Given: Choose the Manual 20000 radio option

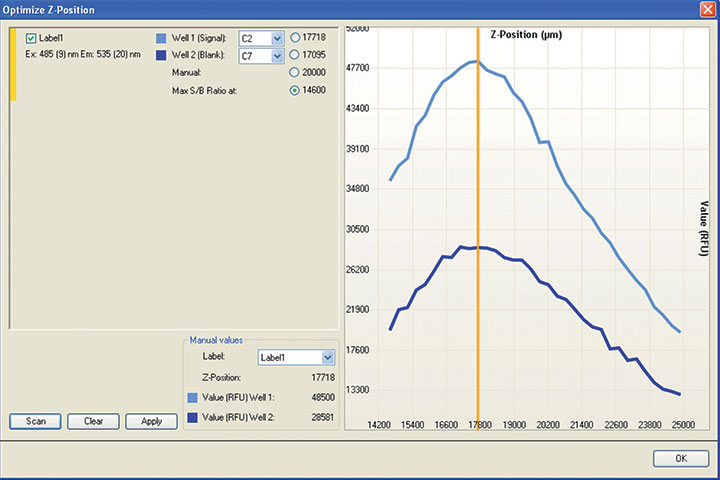Looking at the screenshot, I should [295, 73].
